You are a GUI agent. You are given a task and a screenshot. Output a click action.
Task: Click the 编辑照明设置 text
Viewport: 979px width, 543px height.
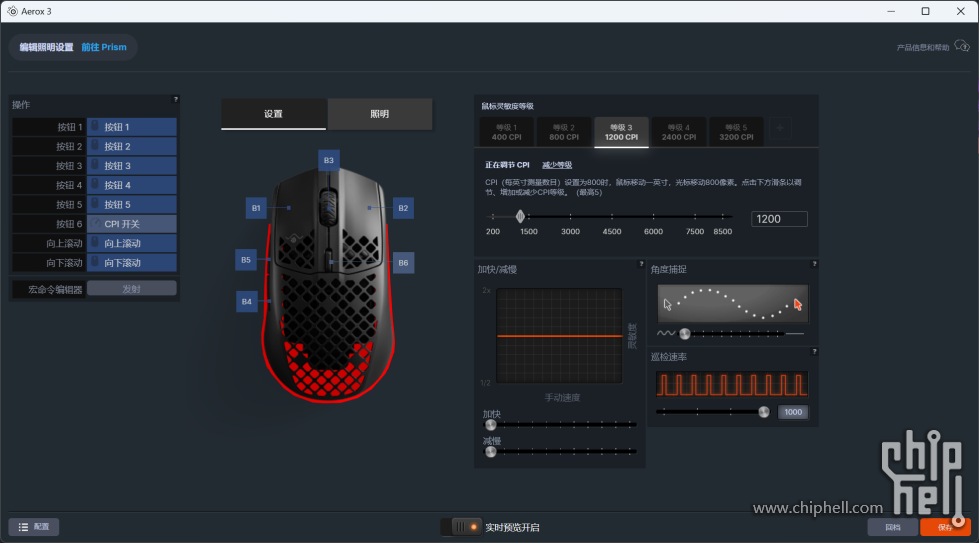coord(46,47)
